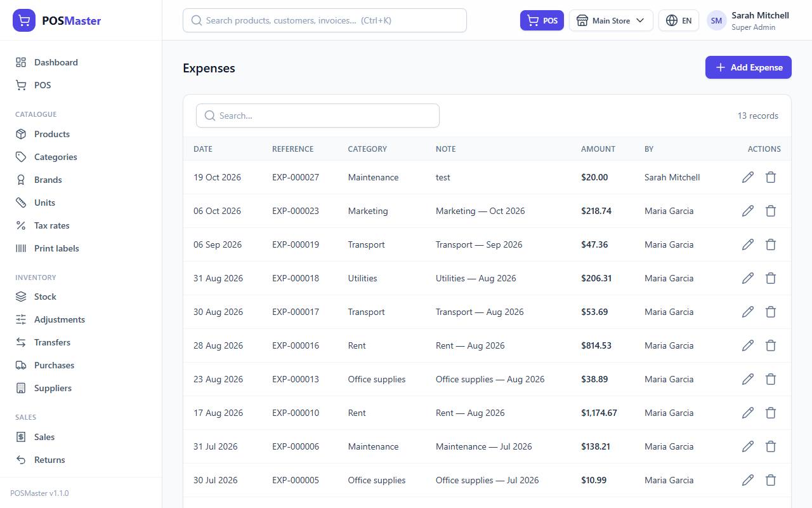
Task: Delete the EXP-000017 expense row
Action: click(x=771, y=312)
